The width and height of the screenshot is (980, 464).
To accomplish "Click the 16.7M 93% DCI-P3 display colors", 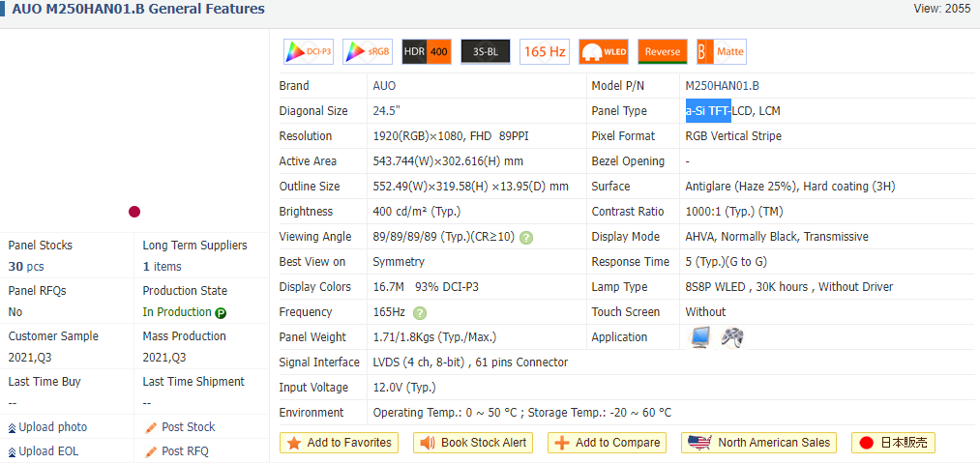I will 427,287.
